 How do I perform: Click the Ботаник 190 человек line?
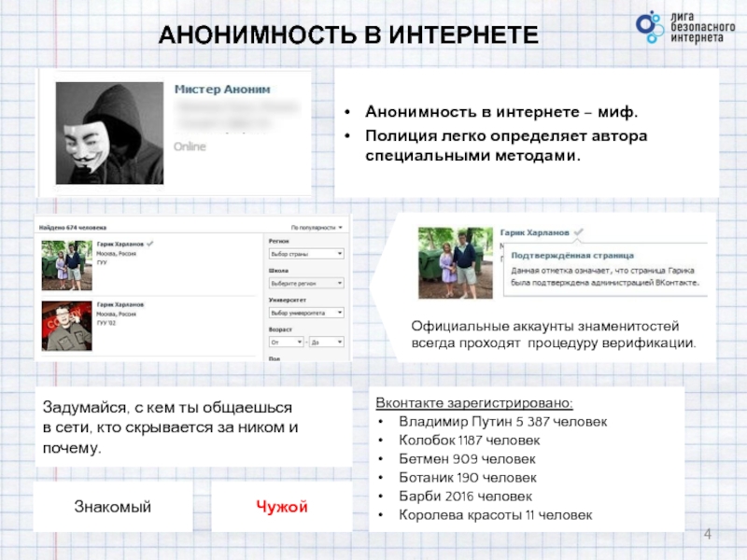468,478
